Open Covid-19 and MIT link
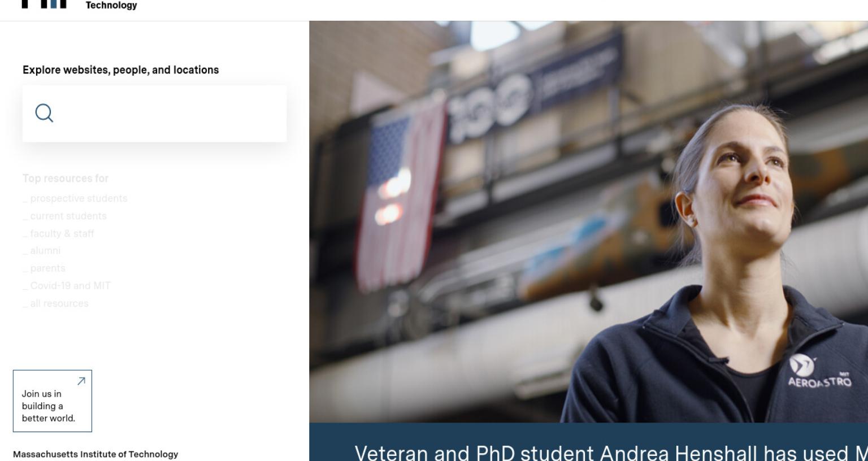Screen dimensions: 868x461 point(67,286)
